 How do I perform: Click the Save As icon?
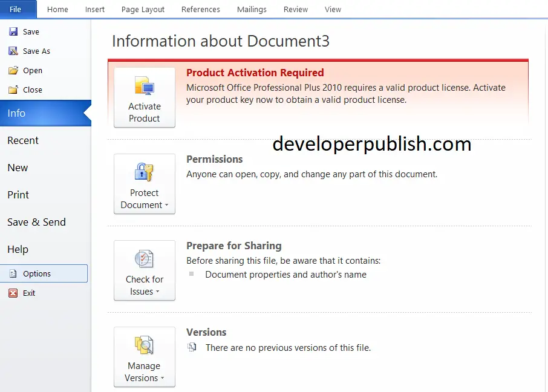coord(13,51)
